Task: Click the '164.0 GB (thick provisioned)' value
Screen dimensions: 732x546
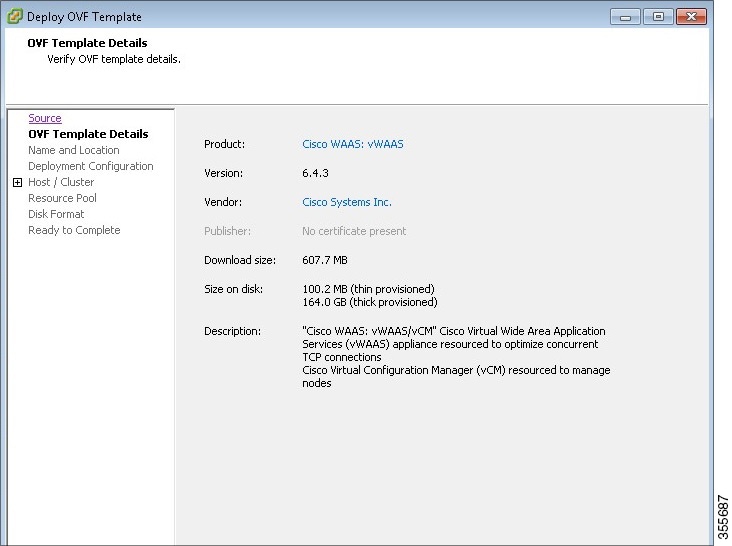Action: 370,302
